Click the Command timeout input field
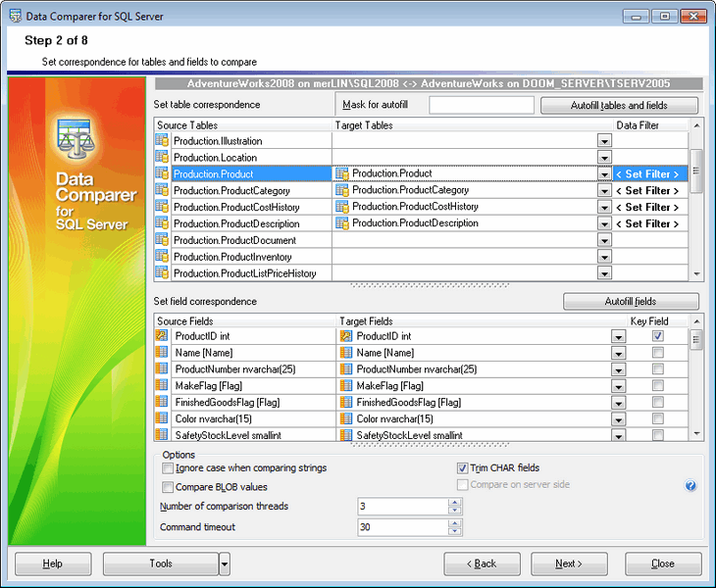This screenshot has width=716, height=588. [x=404, y=527]
